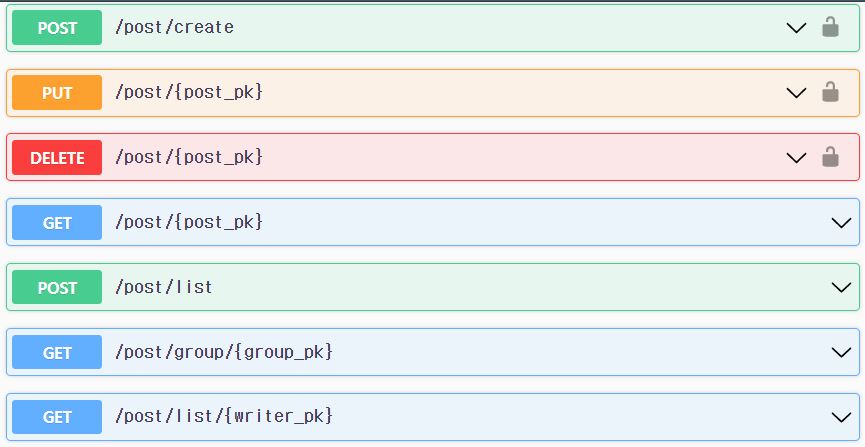This screenshot has width=865, height=447.
Task: Click the green POST badge for /post/create
Action: point(57,28)
